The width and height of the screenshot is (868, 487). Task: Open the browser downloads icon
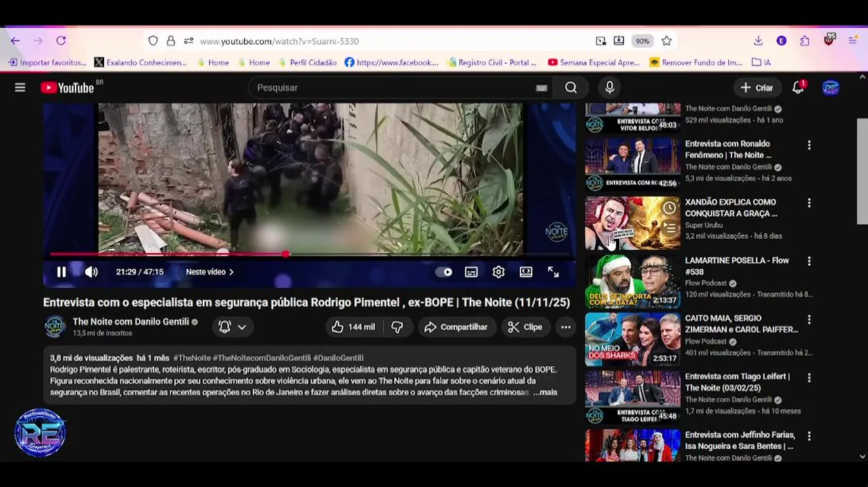click(758, 41)
